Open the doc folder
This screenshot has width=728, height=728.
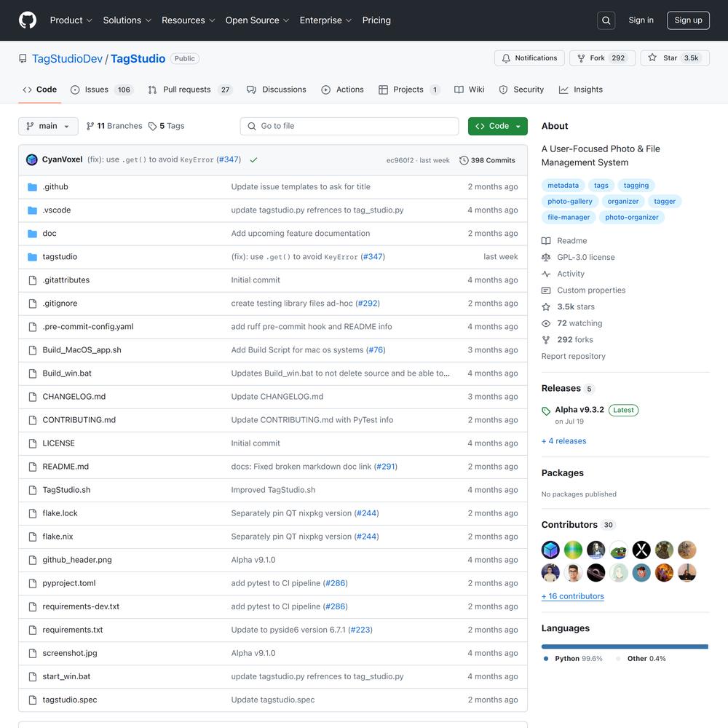pos(50,233)
